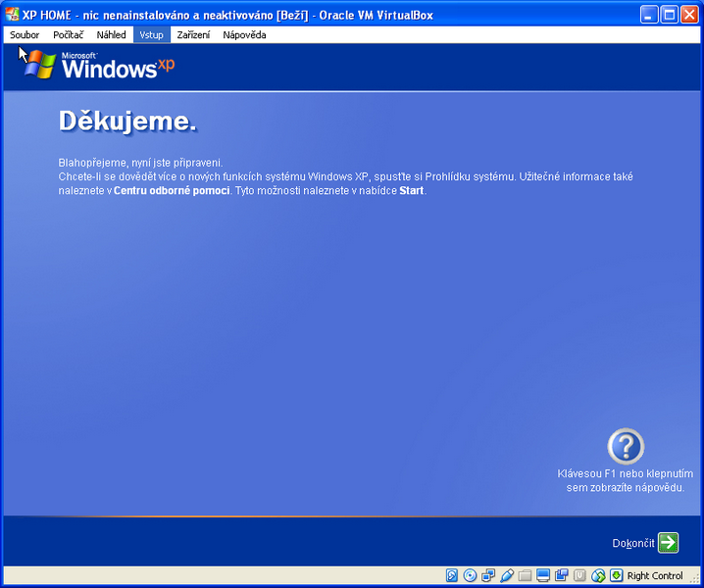Open the Nápověda menu
This screenshot has width=704, height=588.
coord(244,35)
